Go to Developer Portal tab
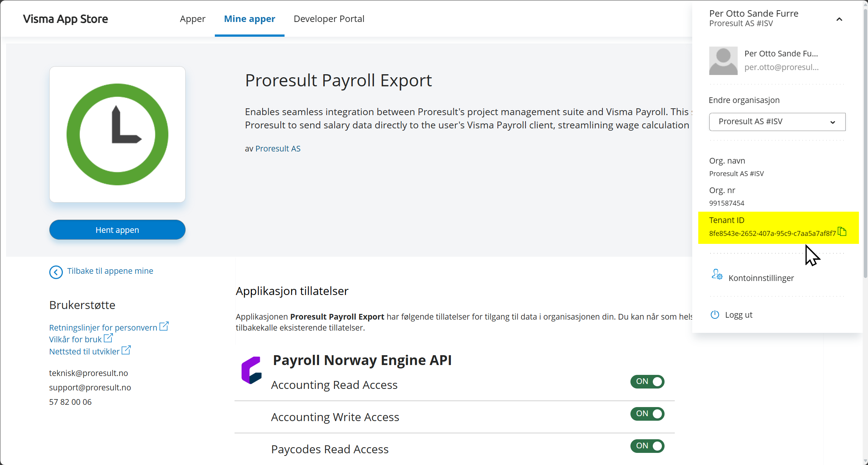The height and width of the screenshot is (465, 868). tap(329, 19)
